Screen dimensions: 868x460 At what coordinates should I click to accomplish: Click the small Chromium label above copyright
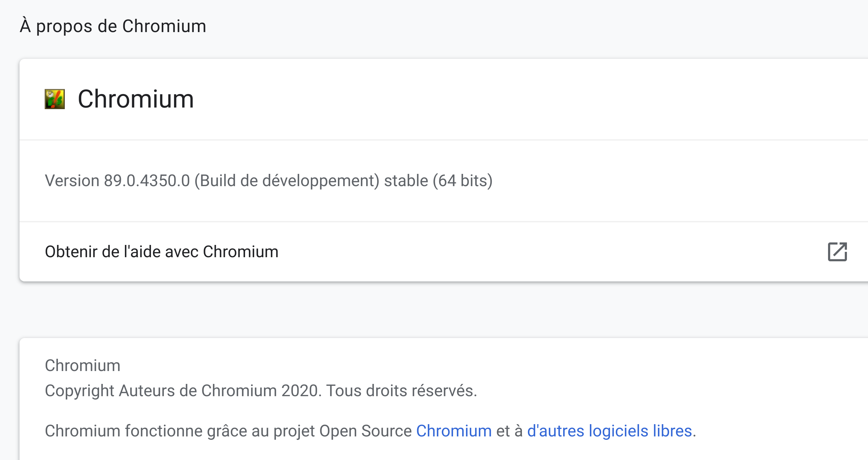coord(82,365)
